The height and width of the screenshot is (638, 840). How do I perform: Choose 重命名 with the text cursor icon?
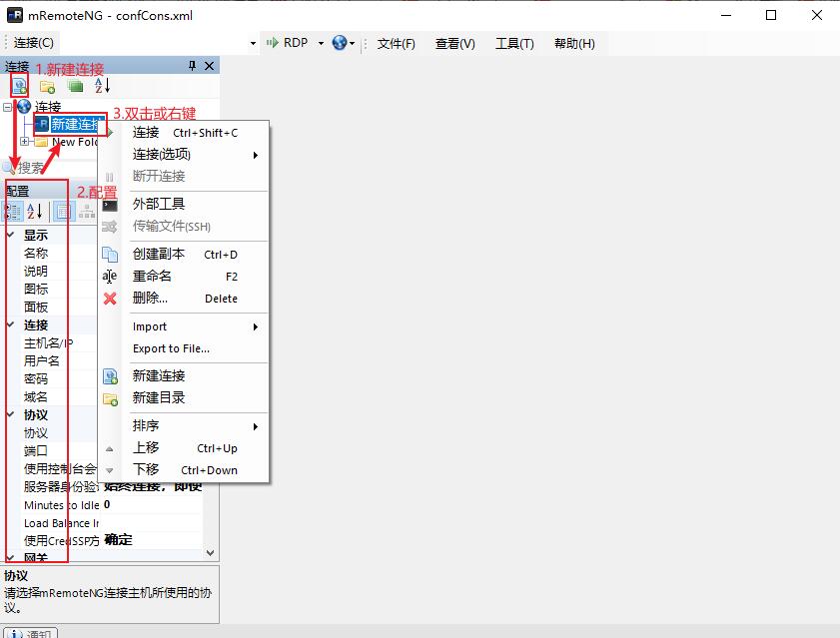[183, 277]
